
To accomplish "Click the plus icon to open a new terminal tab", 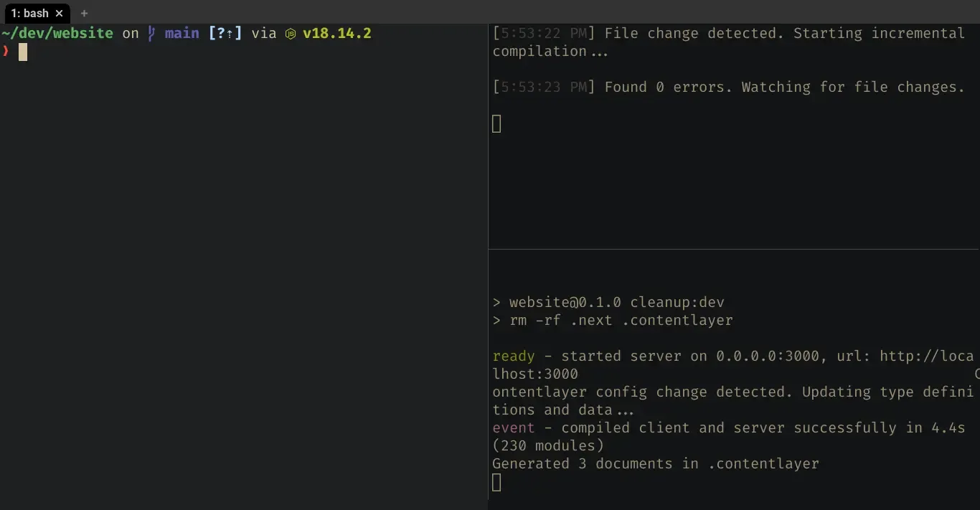I will tap(84, 13).
